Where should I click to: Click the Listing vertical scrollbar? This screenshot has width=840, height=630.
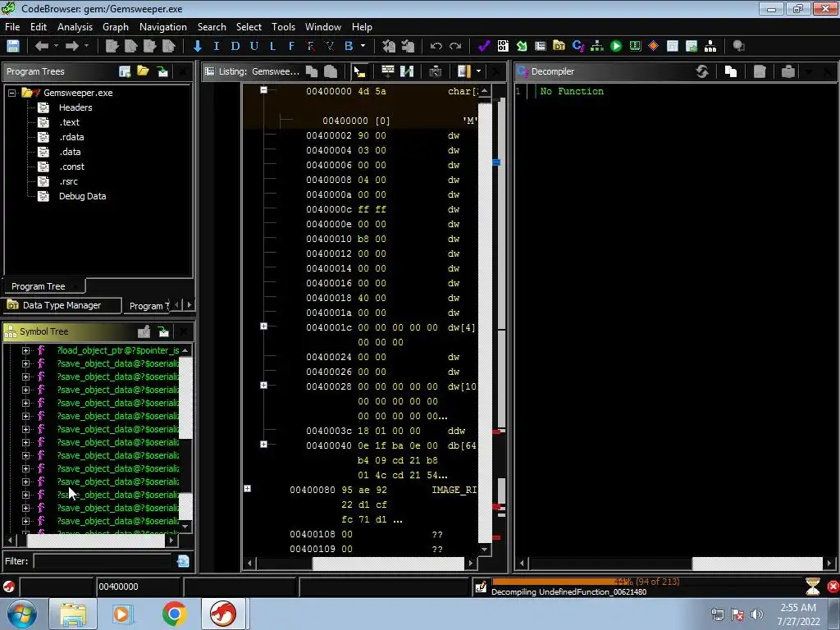click(484, 320)
